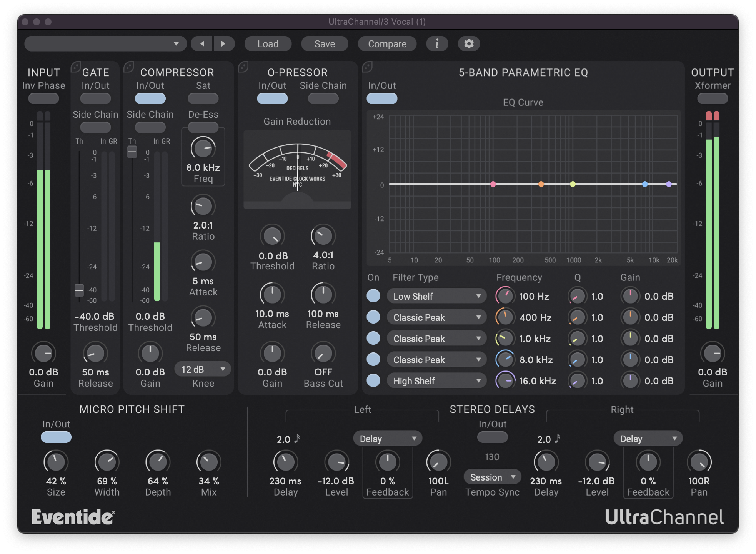Click the Load button
Screen dimensions: 756x554
click(268, 44)
